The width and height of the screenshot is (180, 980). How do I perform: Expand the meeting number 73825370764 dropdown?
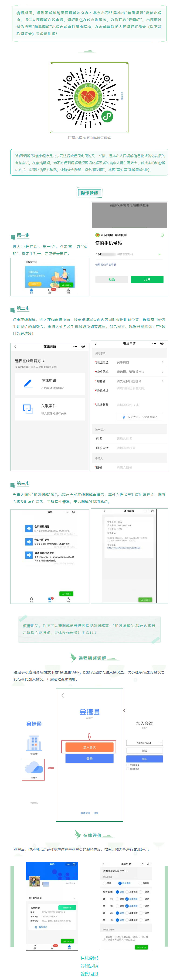(145, 743)
